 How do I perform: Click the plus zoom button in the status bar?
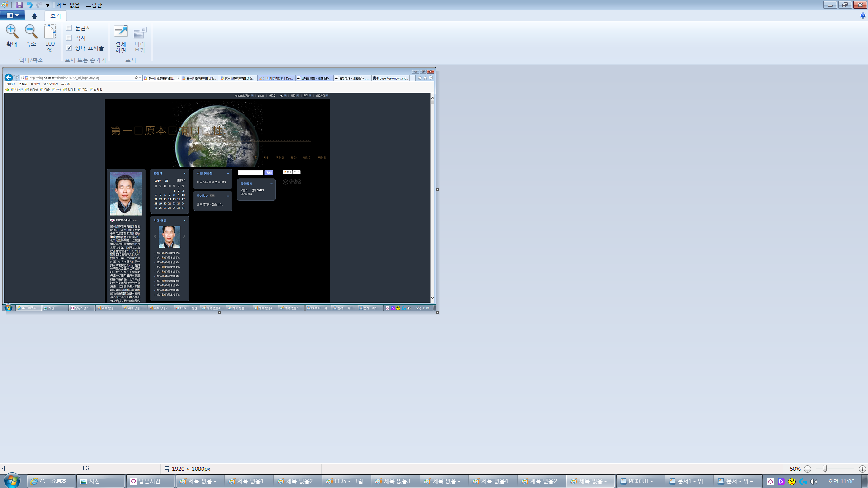863,469
